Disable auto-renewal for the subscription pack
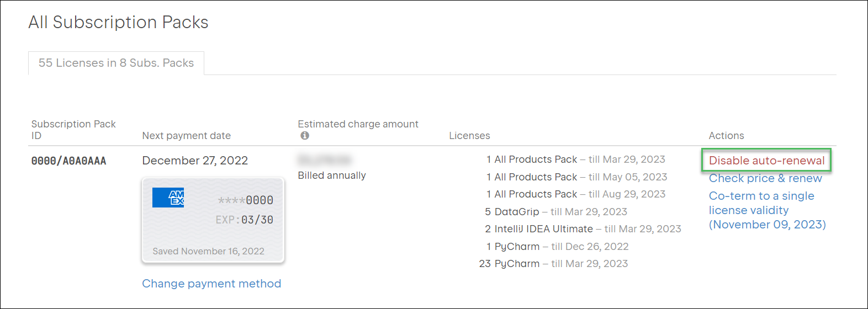The image size is (868, 309). (766, 161)
